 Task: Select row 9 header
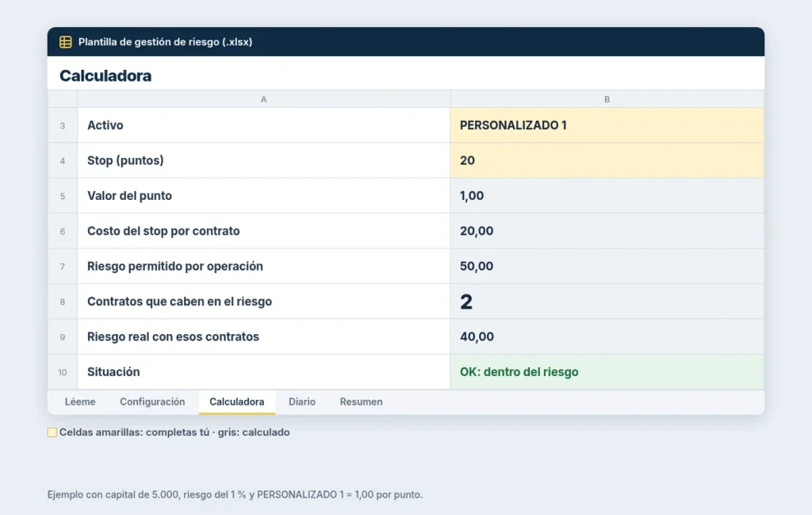[x=63, y=336]
